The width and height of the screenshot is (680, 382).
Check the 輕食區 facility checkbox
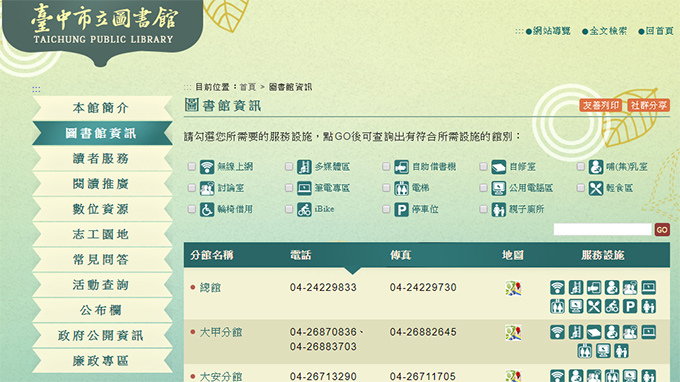[x=580, y=188]
